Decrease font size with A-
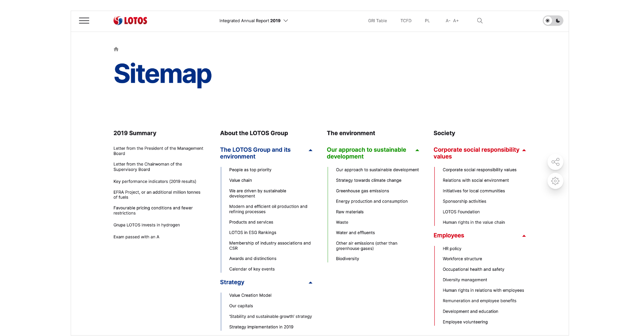 point(448,21)
